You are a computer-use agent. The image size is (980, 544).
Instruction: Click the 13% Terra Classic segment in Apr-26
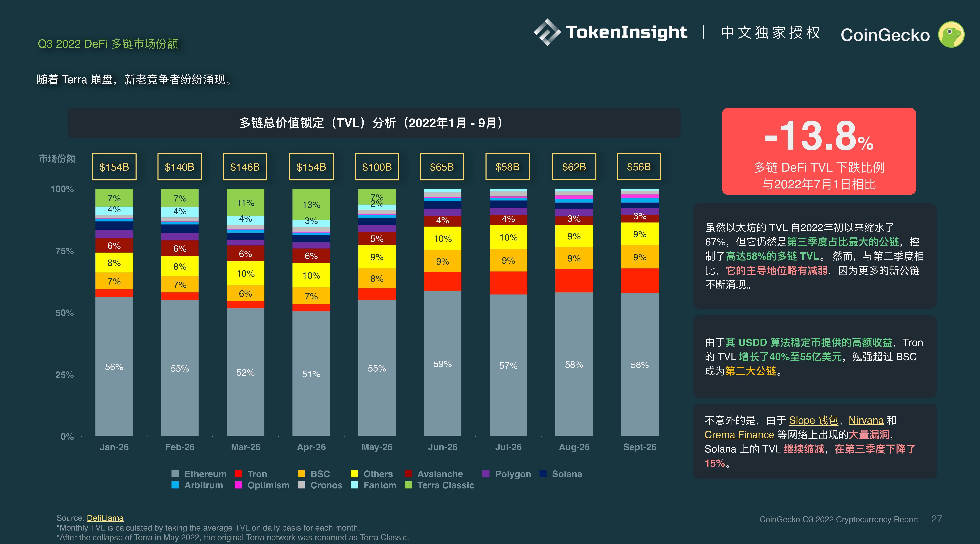point(311,205)
